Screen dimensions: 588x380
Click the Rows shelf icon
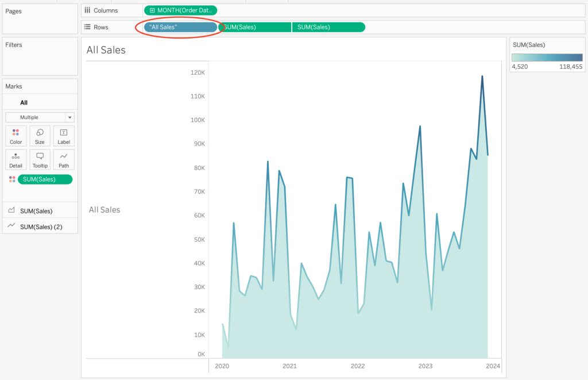click(87, 27)
